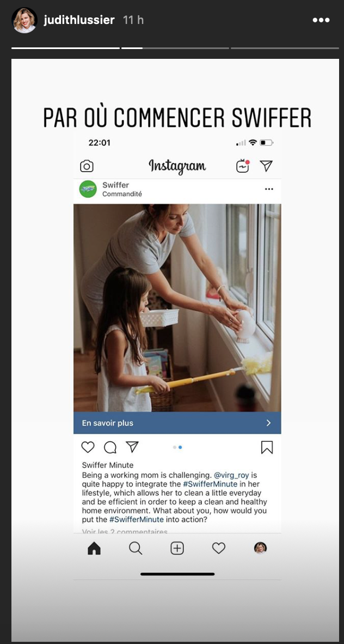Open the IGTV icon with red dot
The width and height of the screenshot is (344, 644).
click(243, 166)
